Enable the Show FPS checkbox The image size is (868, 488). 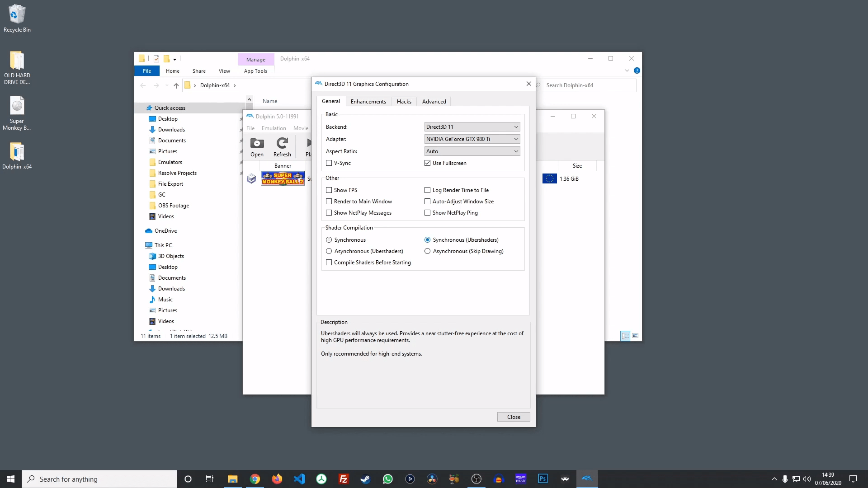click(x=329, y=190)
